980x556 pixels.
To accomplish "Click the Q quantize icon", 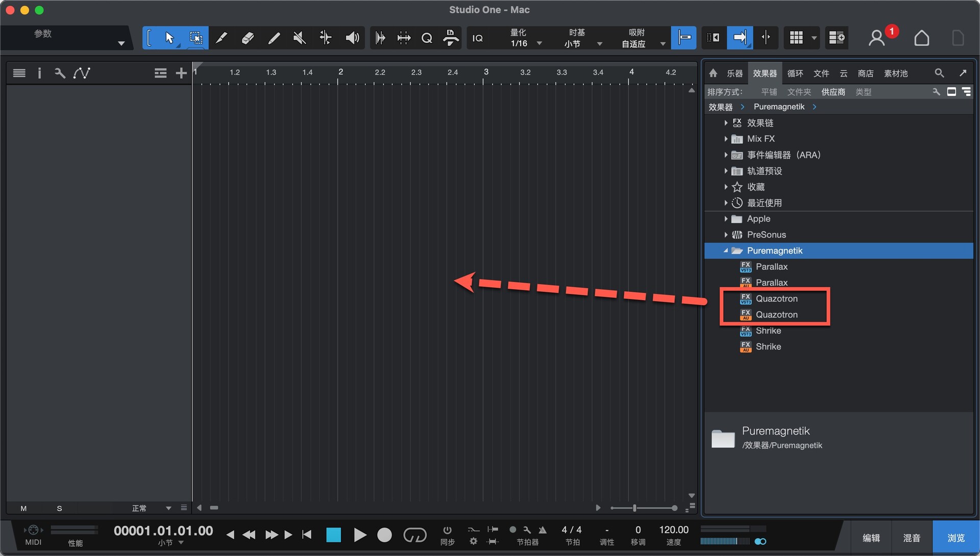I will pyautogui.click(x=427, y=38).
